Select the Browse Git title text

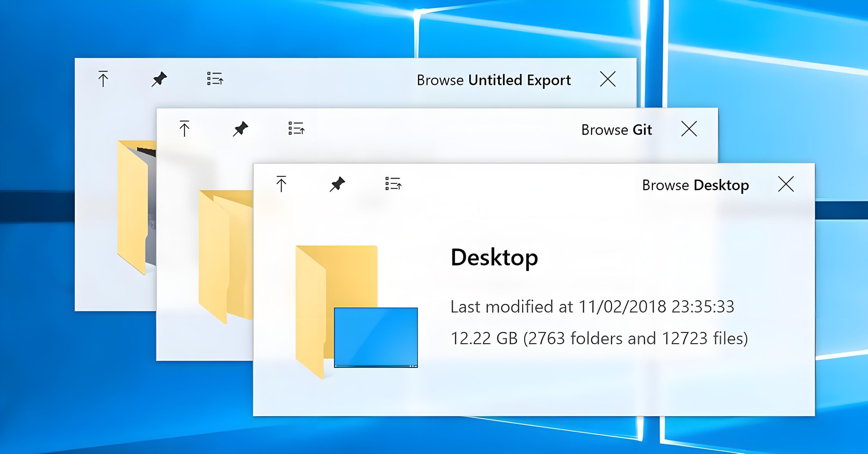(x=616, y=129)
